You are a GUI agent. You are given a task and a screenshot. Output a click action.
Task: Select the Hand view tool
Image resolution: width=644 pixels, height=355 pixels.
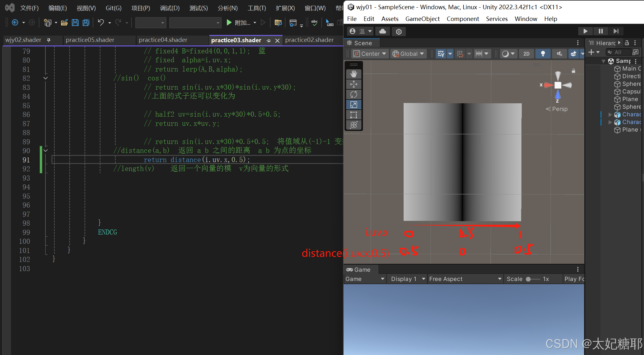coord(353,74)
